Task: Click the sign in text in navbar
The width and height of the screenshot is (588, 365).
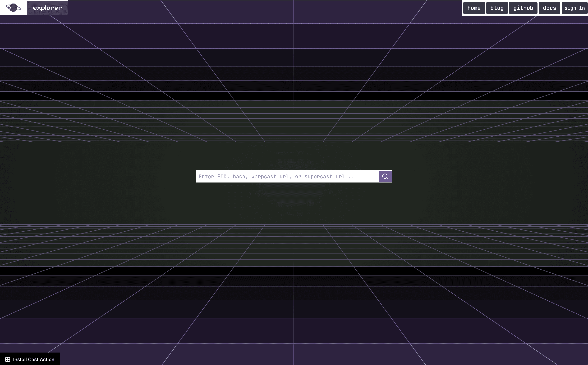Action: [575, 8]
